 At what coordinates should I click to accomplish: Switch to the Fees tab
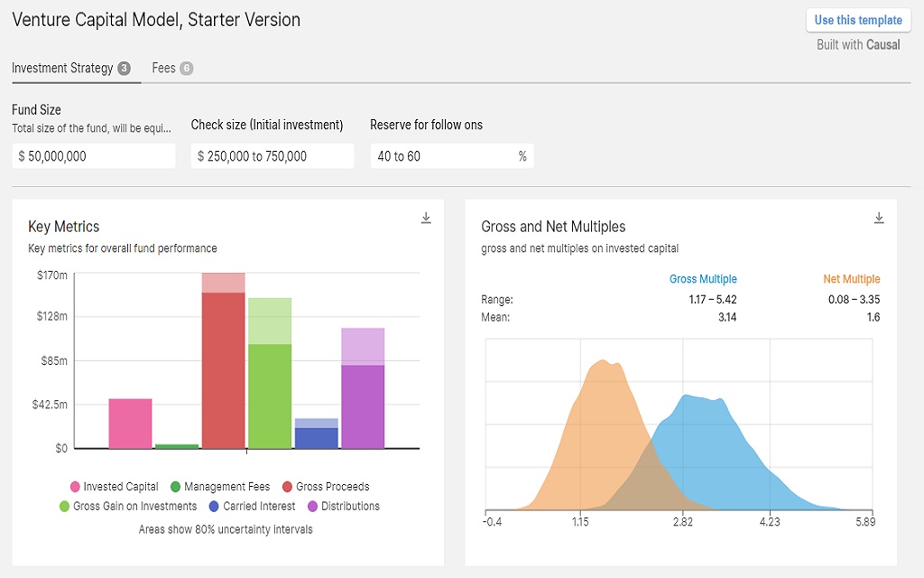pyautogui.click(x=172, y=69)
